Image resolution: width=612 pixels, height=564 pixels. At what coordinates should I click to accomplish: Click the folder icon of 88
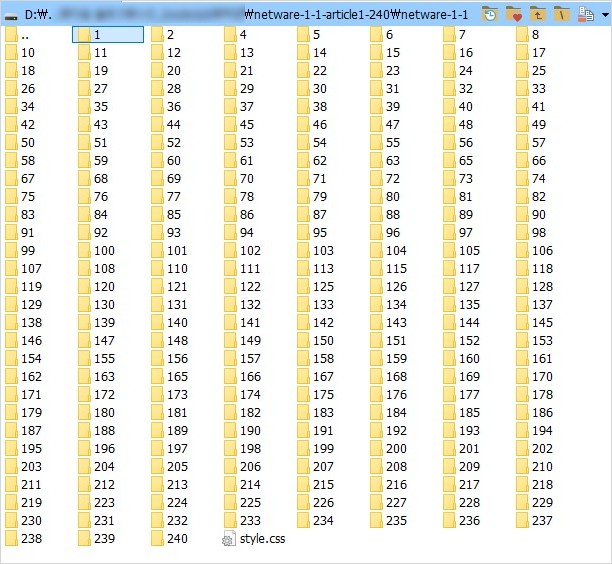point(376,214)
